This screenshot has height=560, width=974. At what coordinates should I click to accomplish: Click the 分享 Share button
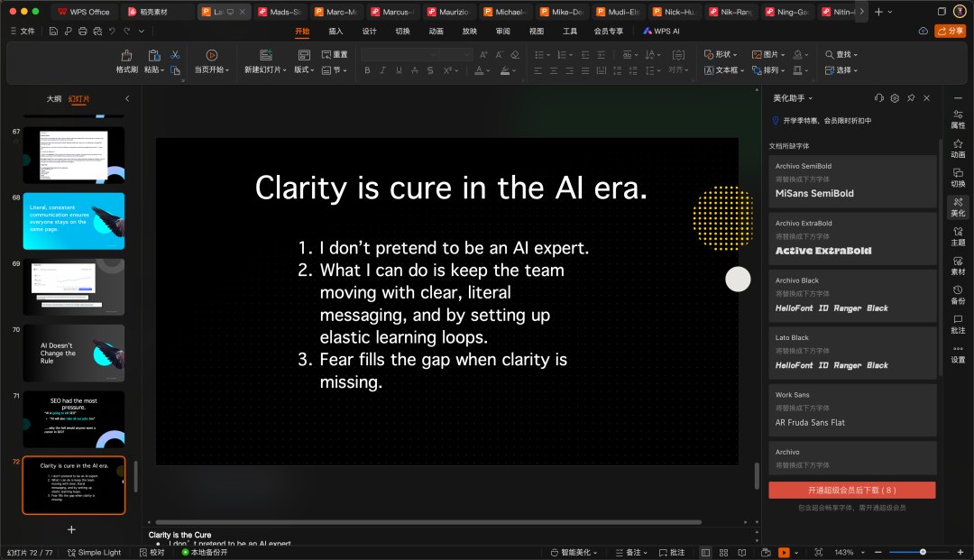tap(950, 31)
